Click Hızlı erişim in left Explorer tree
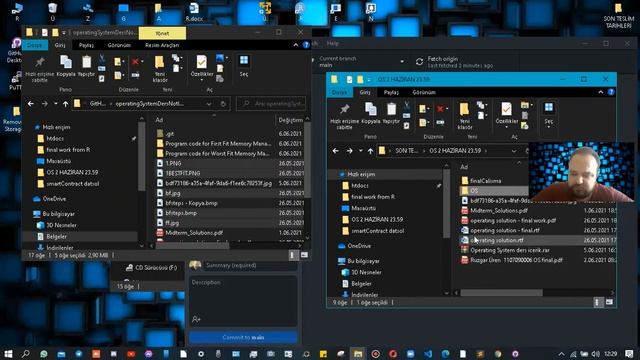Screen dimensions: 640x360 [x=56, y=127]
